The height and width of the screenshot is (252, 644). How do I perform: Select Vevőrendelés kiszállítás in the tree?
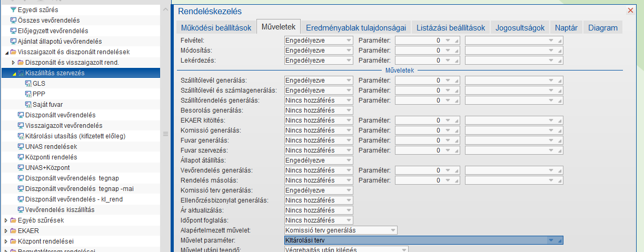[x=60, y=209]
